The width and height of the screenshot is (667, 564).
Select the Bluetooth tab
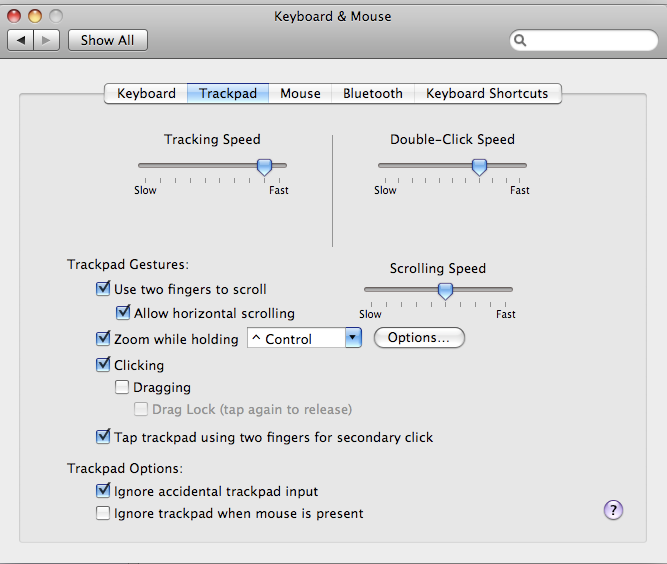click(x=372, y=93)
